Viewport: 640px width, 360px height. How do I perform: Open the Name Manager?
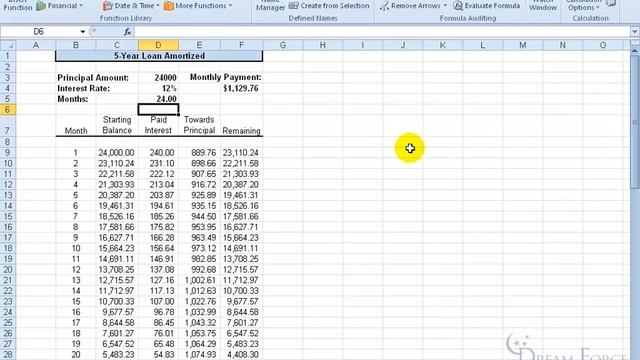point(270,6)
